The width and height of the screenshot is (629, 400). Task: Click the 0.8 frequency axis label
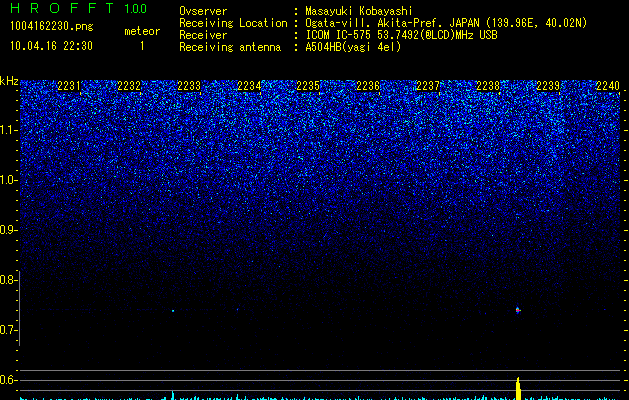(8, 280)
